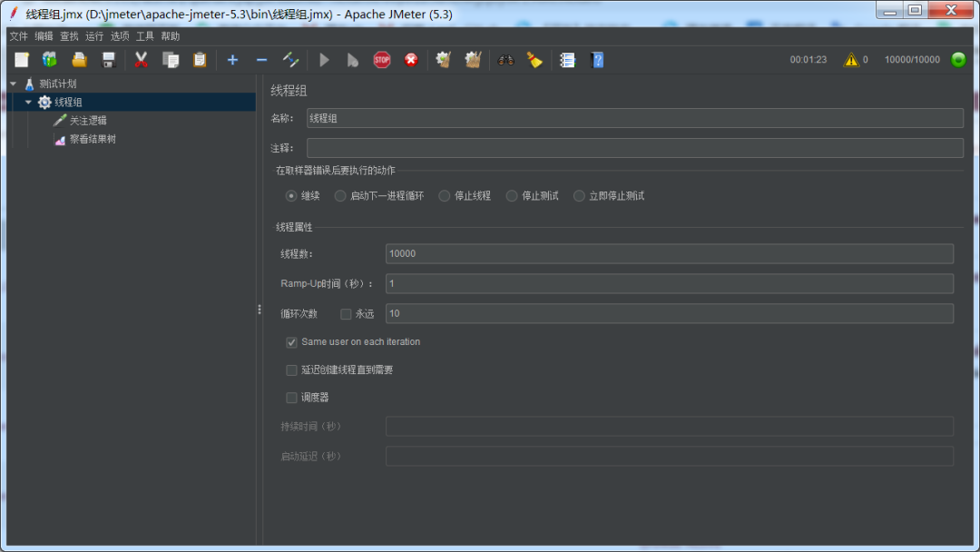
Task: Click the Shutdown red X icon
Action: tap(411, 60)
